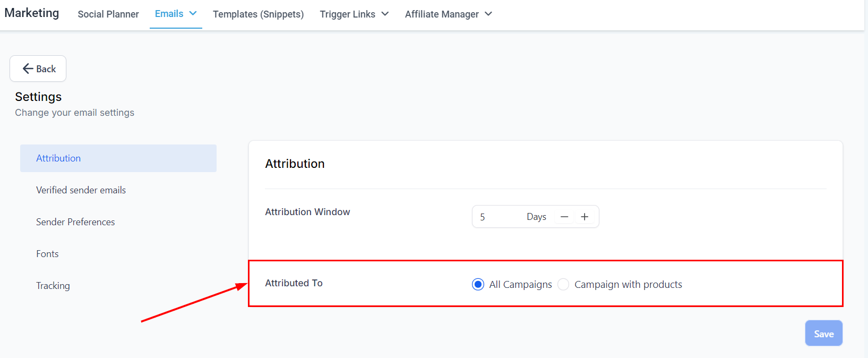
Task: Click the Back button label
Action: point(46,69)
